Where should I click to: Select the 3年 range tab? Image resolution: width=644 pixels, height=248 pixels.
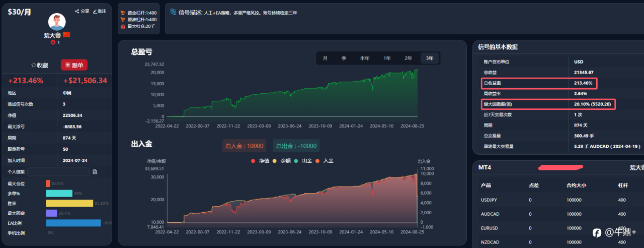(x=430, y=58)
